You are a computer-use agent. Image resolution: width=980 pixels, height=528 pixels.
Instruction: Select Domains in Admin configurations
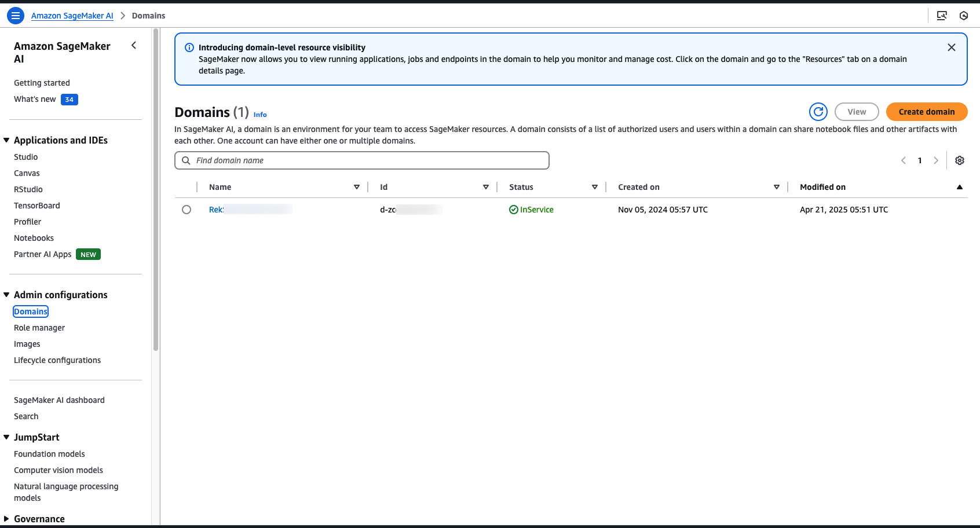(31, 311)
